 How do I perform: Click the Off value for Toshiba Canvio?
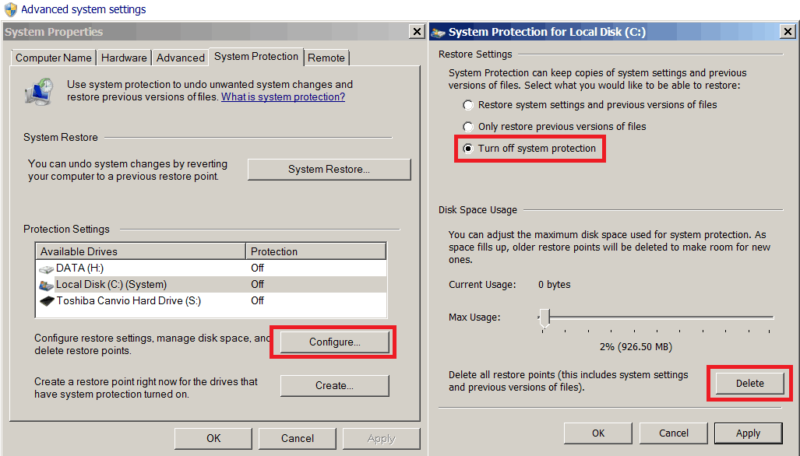tap(257, 301)
